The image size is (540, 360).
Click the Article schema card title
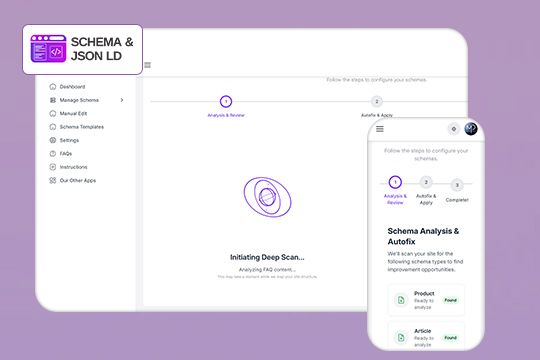[423, 331]
